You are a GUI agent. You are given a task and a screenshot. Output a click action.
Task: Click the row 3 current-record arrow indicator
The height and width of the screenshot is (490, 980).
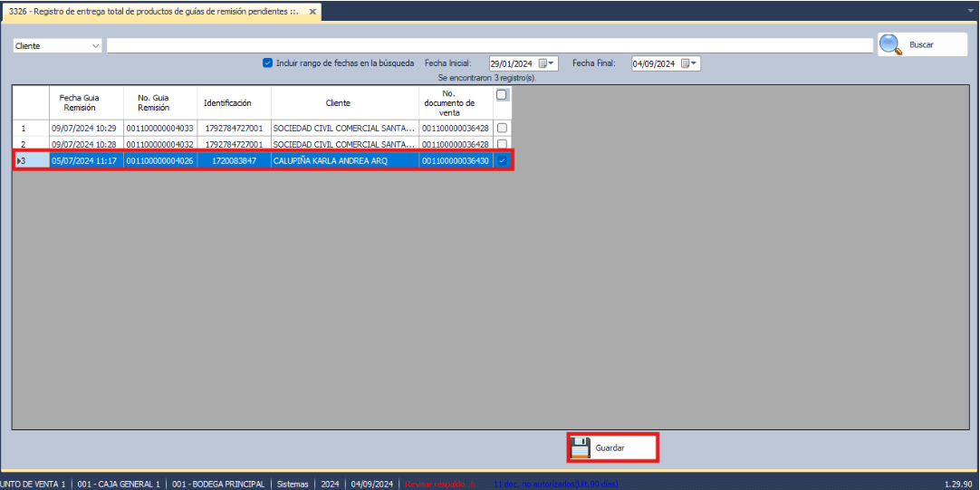click(x=19, y=160)
